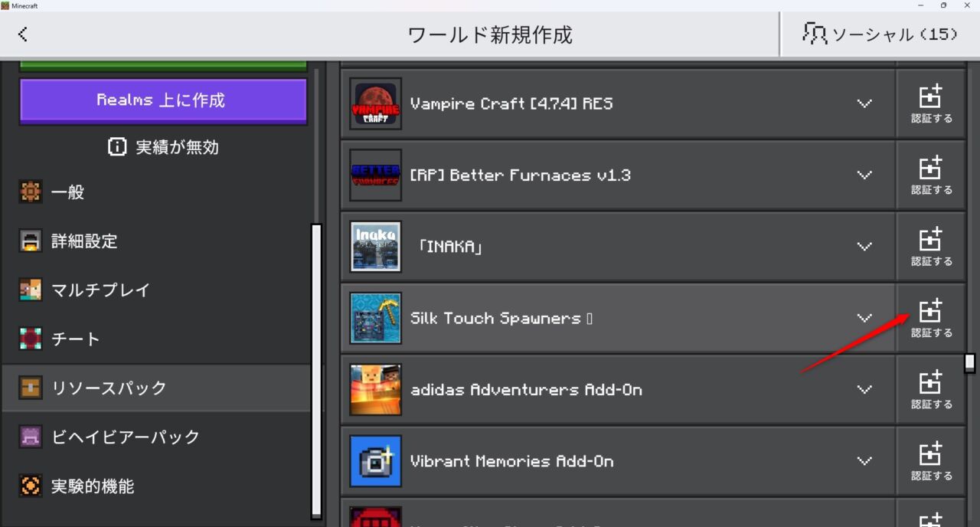Select Vampire Craft [4.7.4] RES name

(x=511, y=103)
